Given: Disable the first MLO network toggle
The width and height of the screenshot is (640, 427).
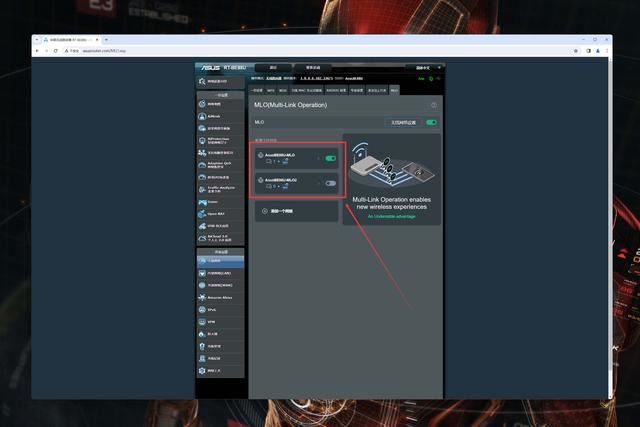Looking at the screenshot, I should pyautogui.click(x=330, y=158).
